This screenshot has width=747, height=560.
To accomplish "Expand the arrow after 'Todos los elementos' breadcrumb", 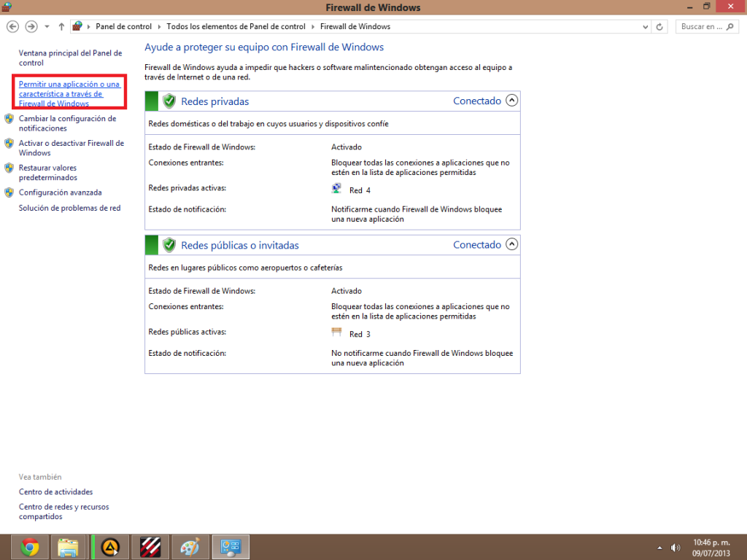I will pos(313,27).
